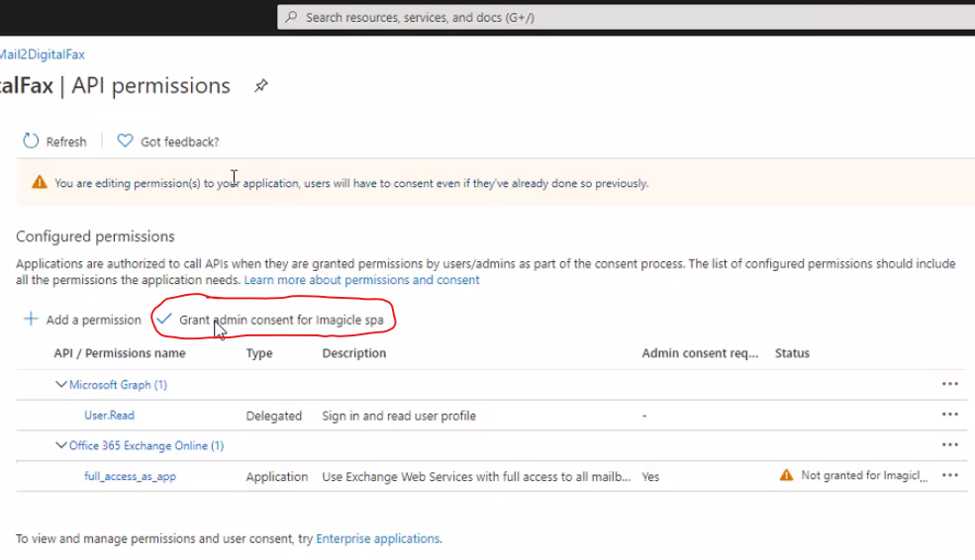
Task: Click the checkmark icon for Grant admin consent
Action: click(164, 319)
